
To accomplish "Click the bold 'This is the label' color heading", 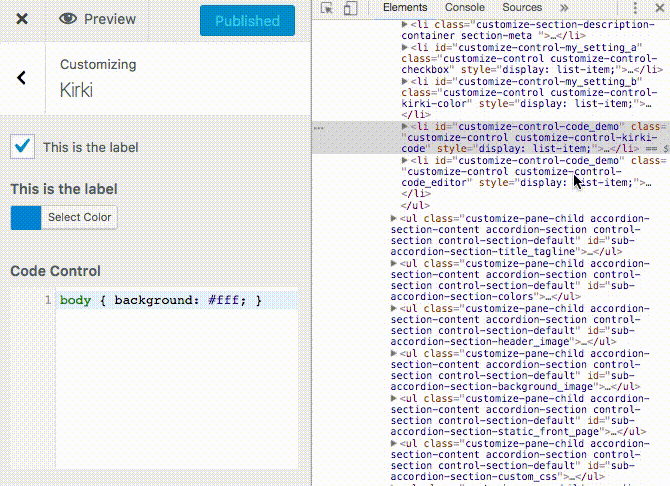I will (64, 189).
